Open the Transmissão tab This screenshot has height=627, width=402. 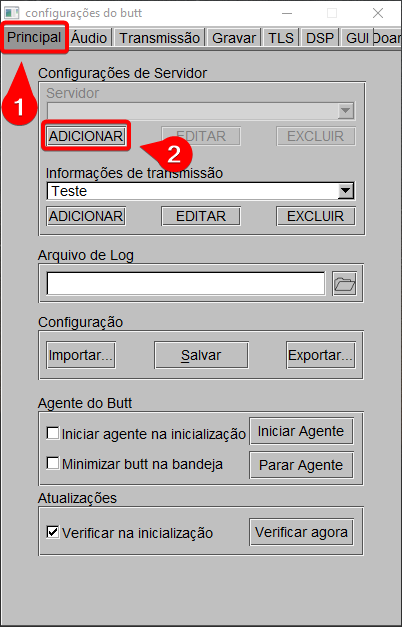160,38
